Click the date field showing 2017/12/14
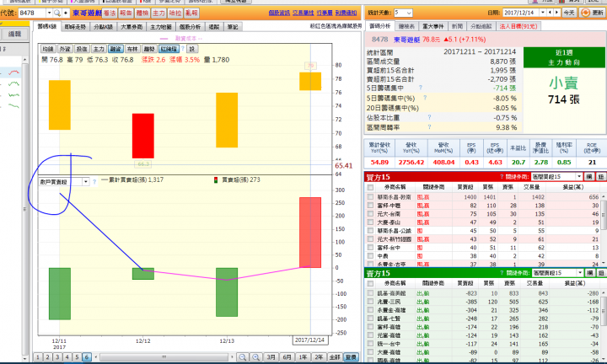Viewport: 607px width, 364px height. click(521, 13)
